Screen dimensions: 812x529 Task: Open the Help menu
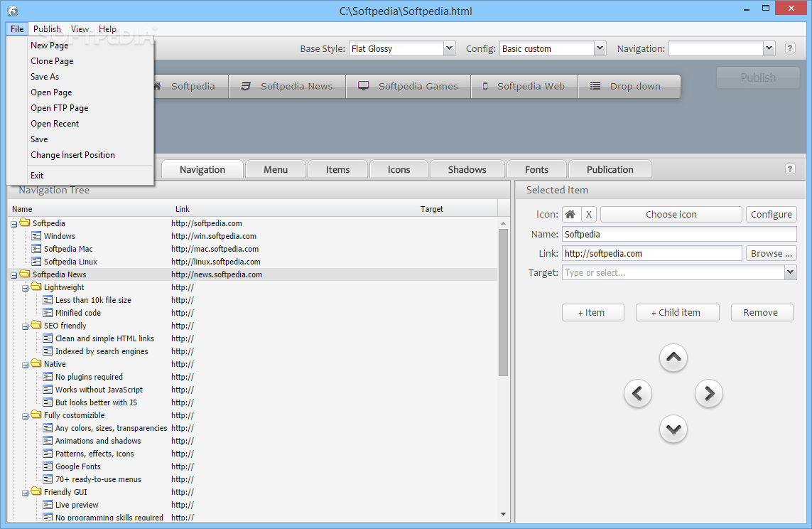pyautogui.click(x=108, y=29)
